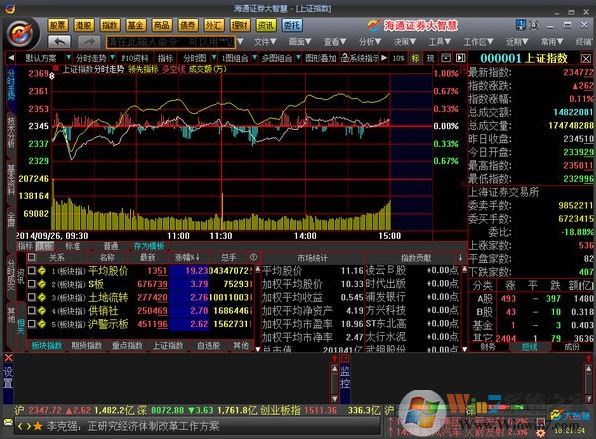The width and height of the screenshot is (596, 439).
Task: Open the green 资讯 toolbar button
Action: point(266,25)
